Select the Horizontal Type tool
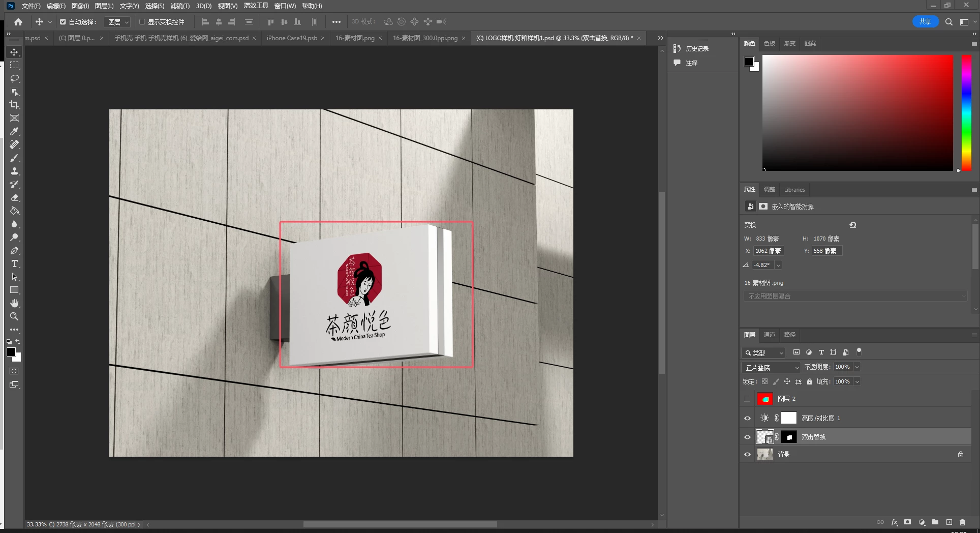980x533 pixels. point(14,263)
